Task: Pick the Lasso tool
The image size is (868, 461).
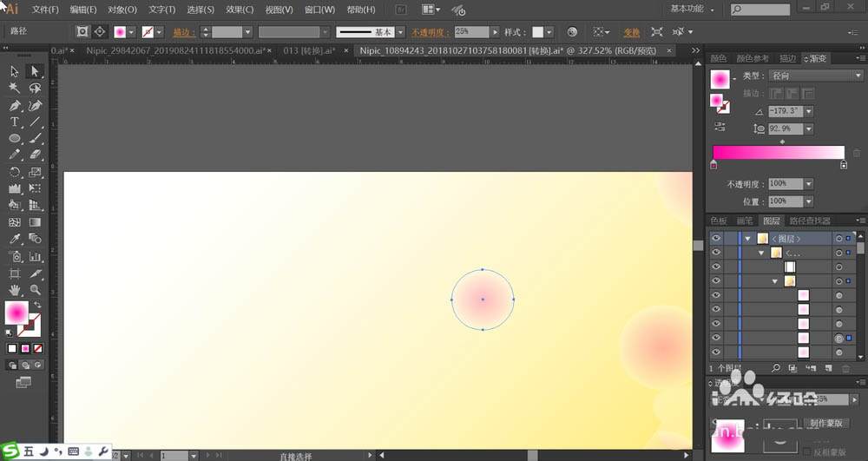Action: pos(35,88)
